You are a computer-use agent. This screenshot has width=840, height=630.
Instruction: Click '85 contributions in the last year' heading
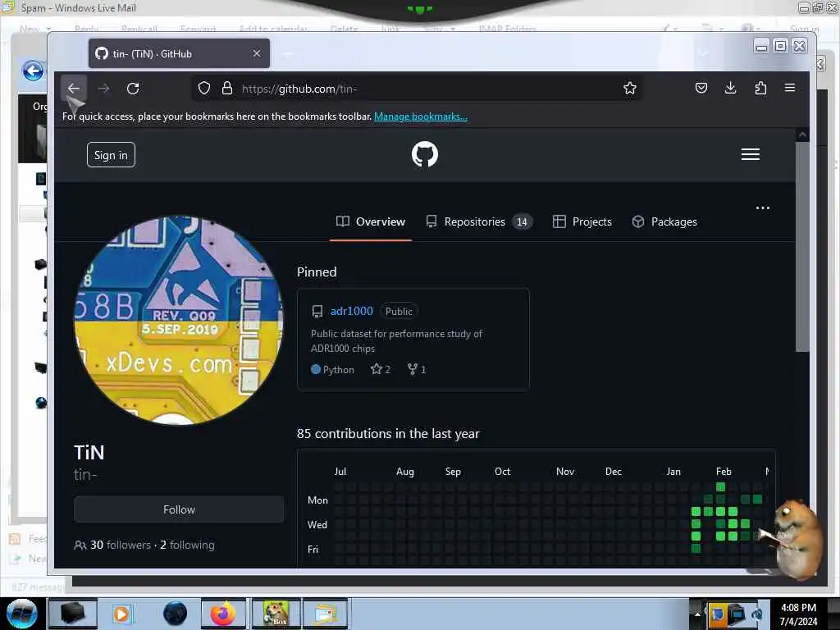388,433
